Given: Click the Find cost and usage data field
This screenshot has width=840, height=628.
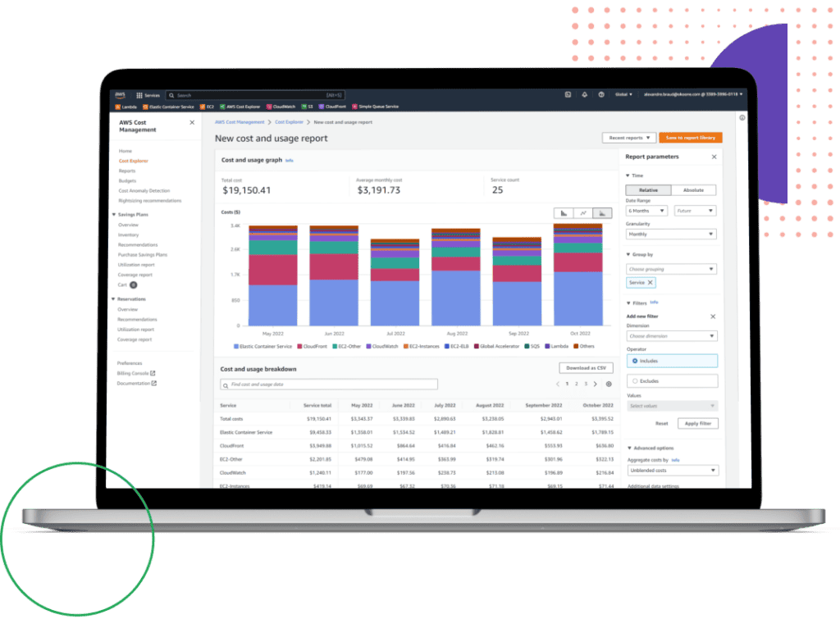Looking at the screenshot, I should point(329,384).
